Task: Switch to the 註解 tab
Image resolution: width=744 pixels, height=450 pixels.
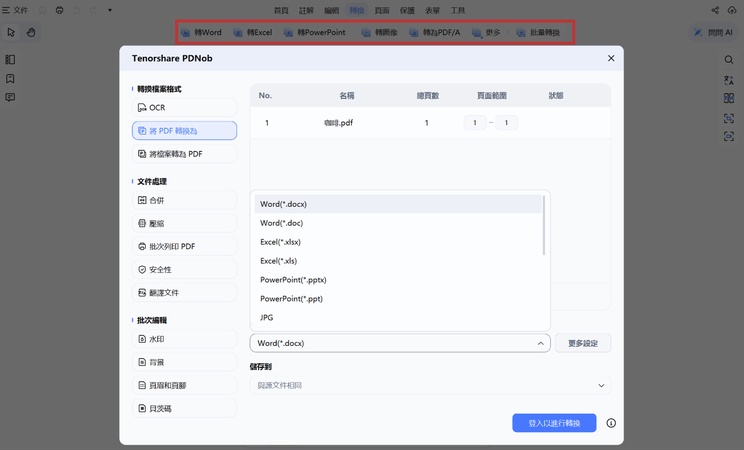Action: [x=306, y=10]
